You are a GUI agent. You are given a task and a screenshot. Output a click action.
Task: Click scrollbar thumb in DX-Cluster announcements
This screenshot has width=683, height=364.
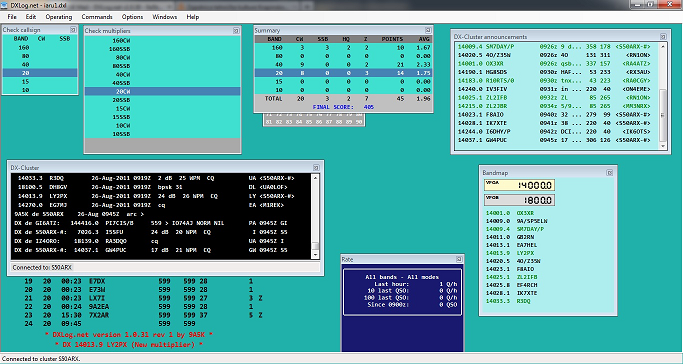pos(663,115)
